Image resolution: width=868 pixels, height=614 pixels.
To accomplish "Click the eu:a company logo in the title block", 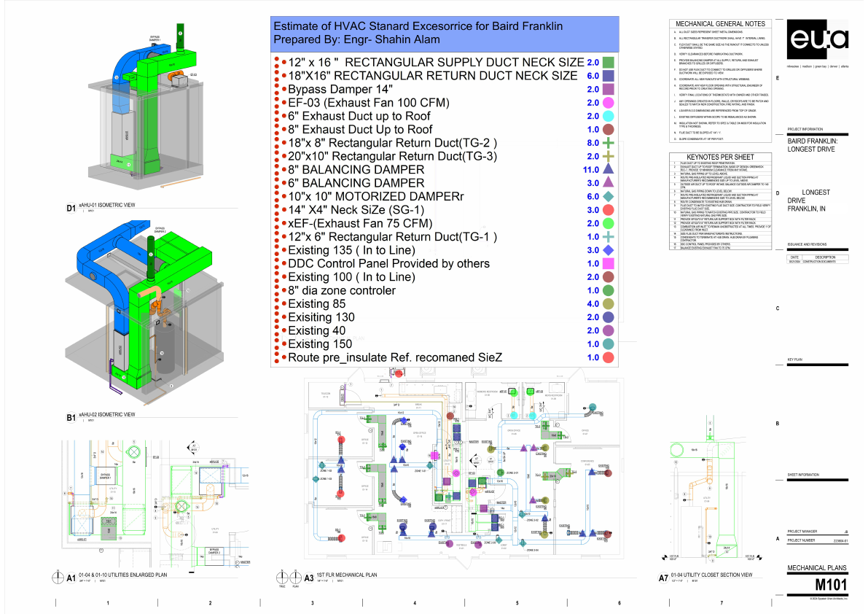I will point(816,40).
